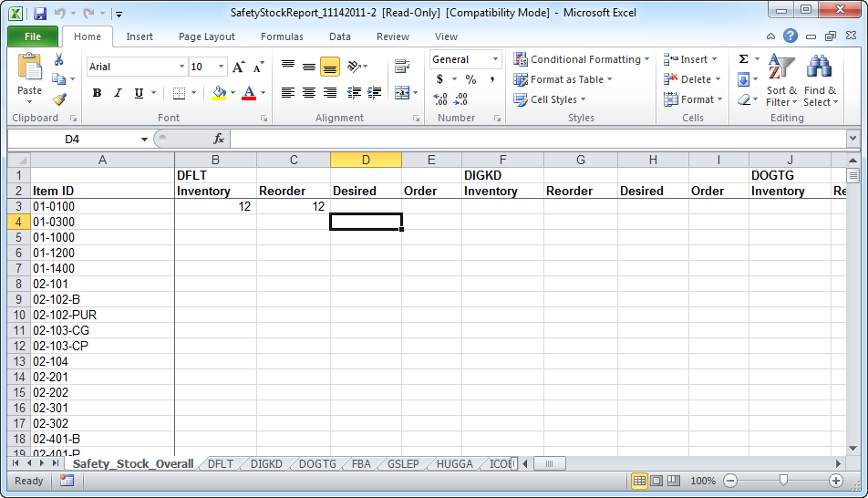
Task: Toggle Wrap Text for the cell
Action: [402, 67]
